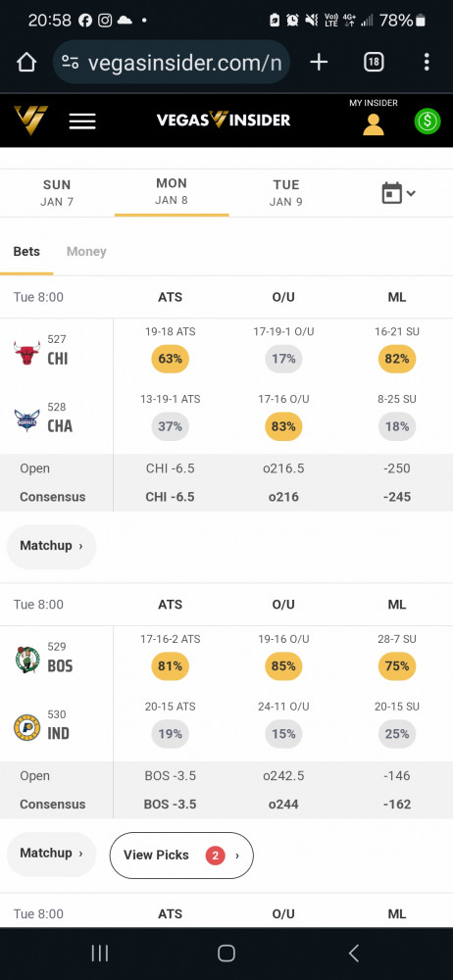Open a new browser tab with plus icon
Image resolution: width=453 pixels, height=980 pixels.
coord(319,62)
